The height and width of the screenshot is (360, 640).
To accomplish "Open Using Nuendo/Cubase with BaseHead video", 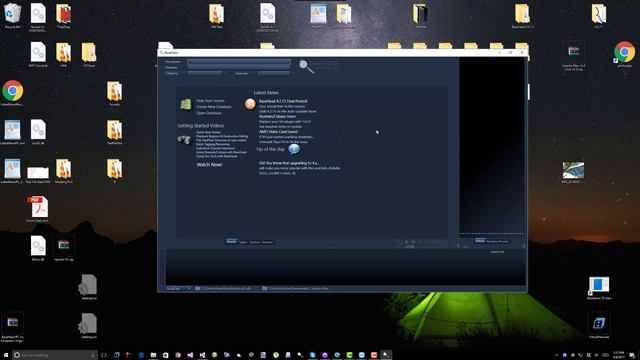I will tap(221, 152).
